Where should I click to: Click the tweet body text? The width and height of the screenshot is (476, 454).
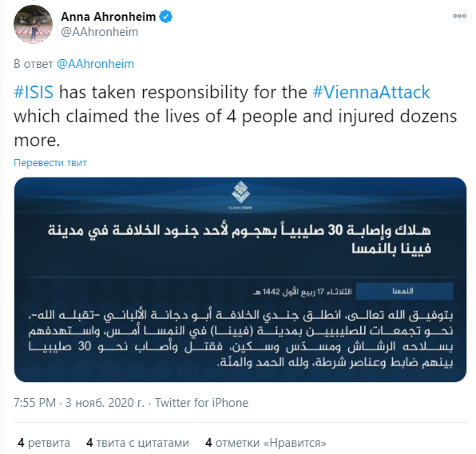tap(236, 116)
